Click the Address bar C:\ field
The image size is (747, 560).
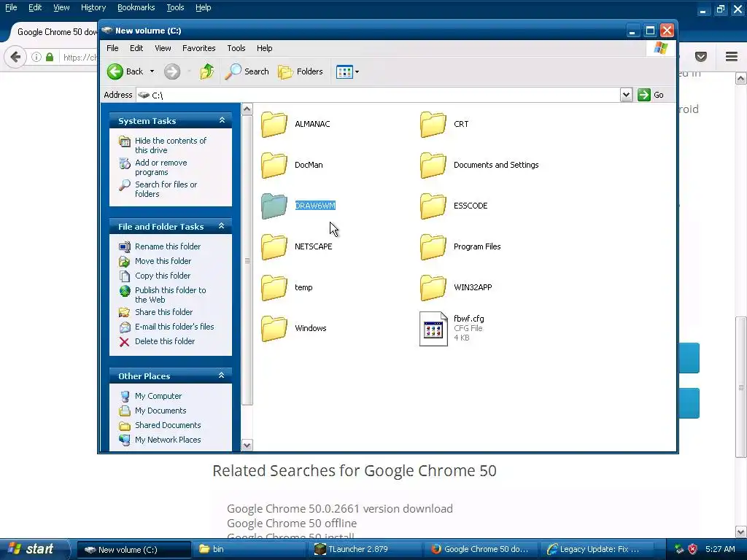pos(379,95)
